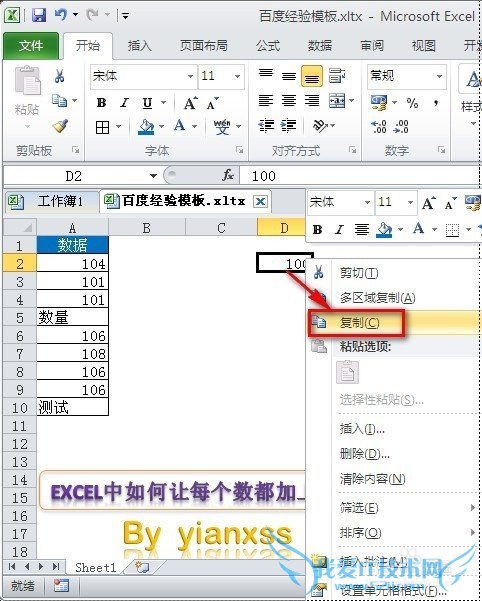This screenshot has width=482, height=601.
Task: Toggle Middle Align in the alignment group
Action: coord(289,76)
